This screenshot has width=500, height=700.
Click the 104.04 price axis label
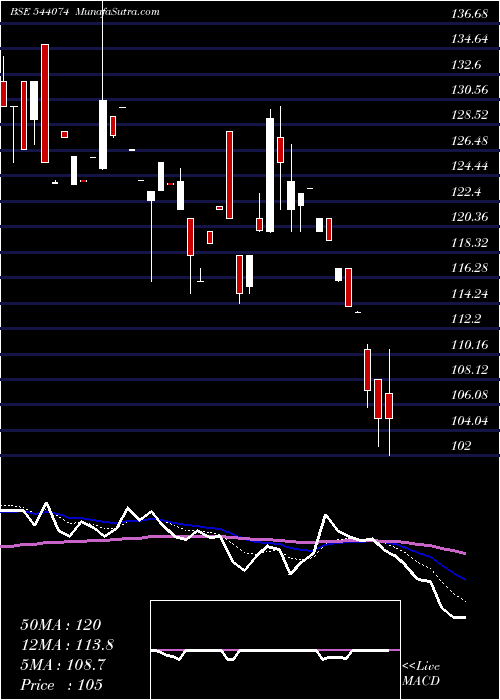click(469, 421)
